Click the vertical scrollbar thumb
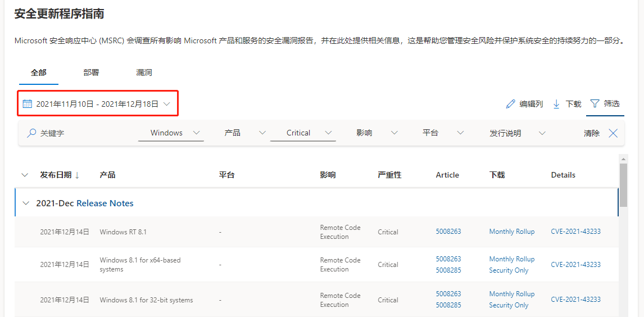Screen dimensions: 644x317 (x=623, y=185)
